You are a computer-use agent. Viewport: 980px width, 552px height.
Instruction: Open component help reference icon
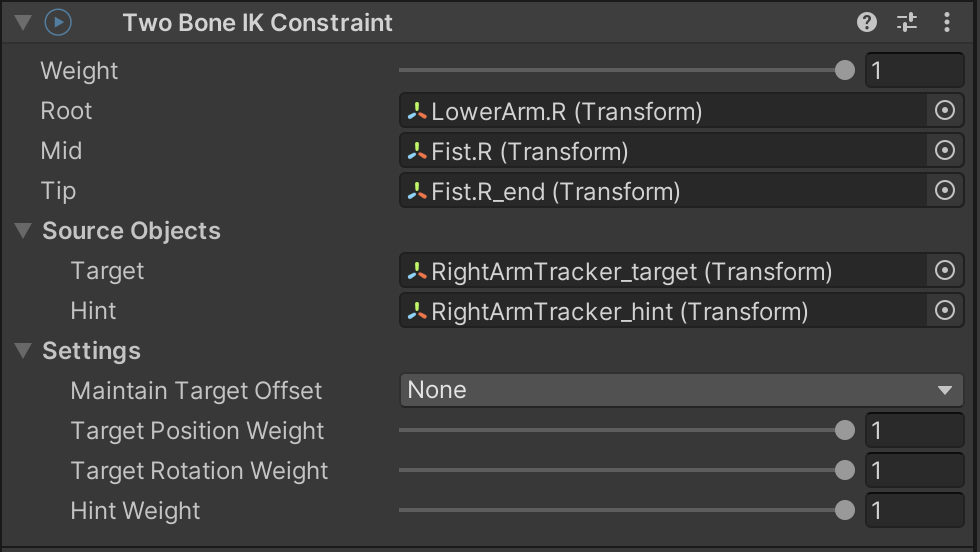point(866,23)
